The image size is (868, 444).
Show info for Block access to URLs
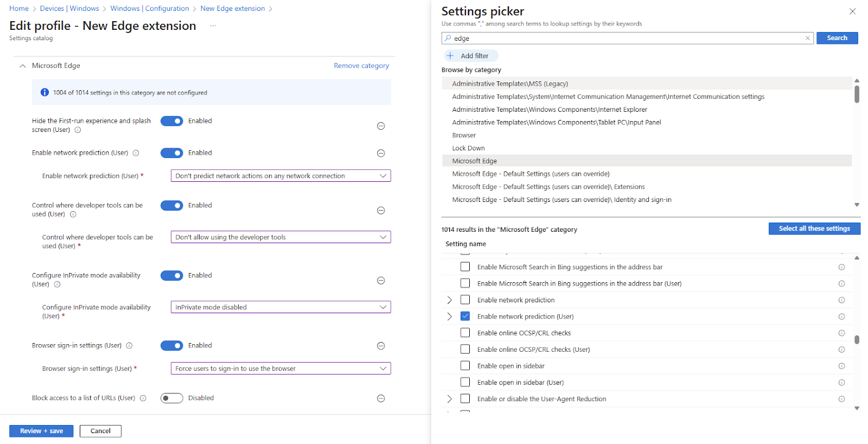[x=143, y=398]
